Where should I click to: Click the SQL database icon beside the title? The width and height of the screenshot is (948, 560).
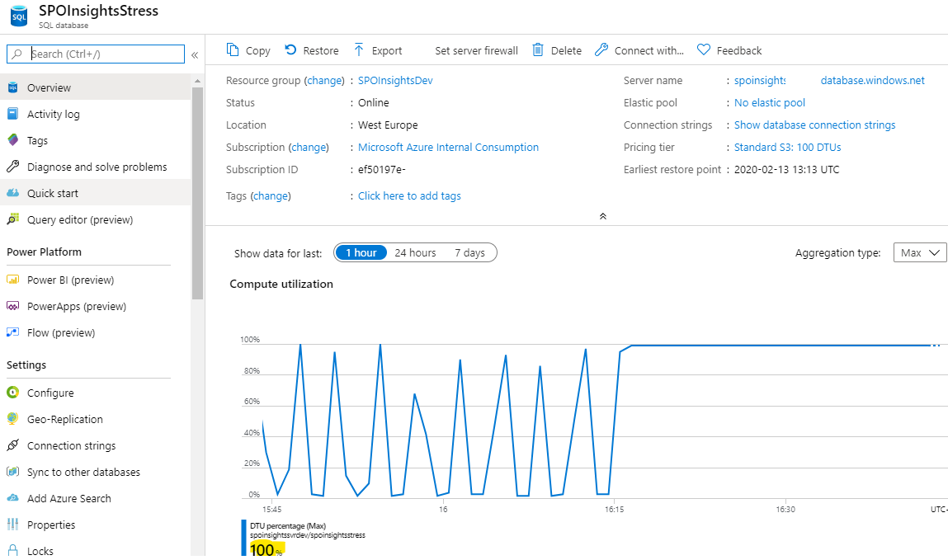coord(19,16)
